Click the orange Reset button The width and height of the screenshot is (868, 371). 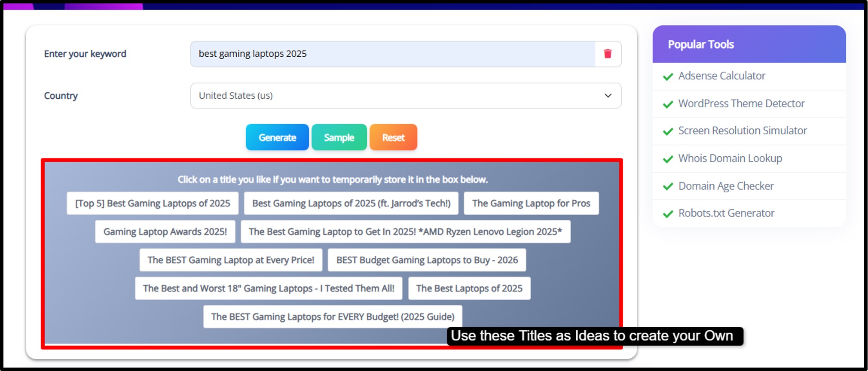393,137
